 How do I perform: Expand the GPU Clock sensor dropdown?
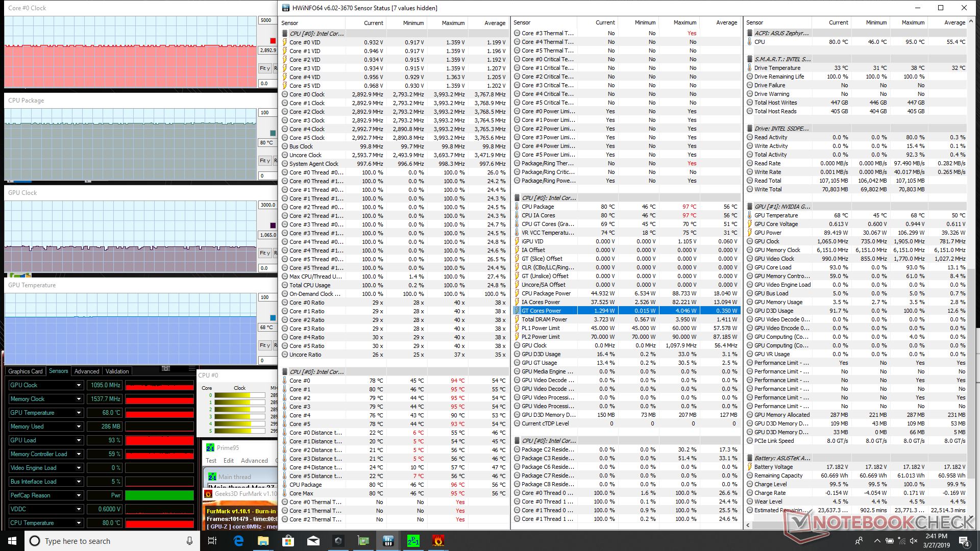79,385
